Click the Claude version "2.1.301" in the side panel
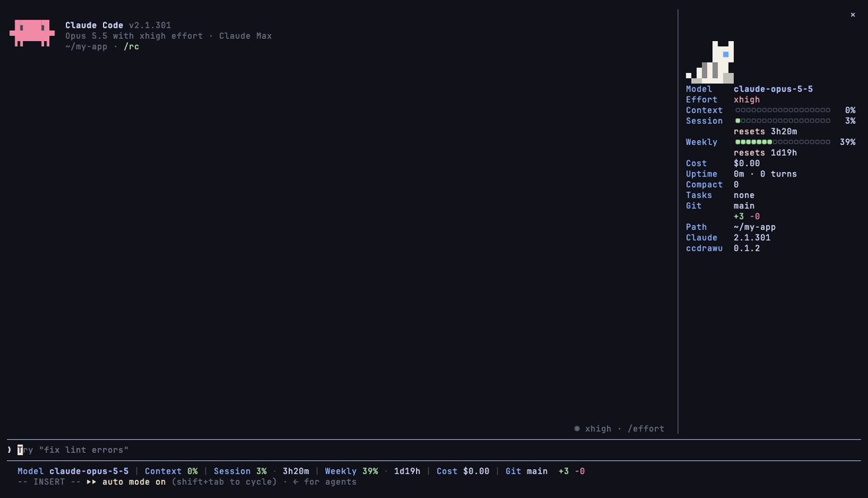The width and height of the screenshot is (868, 498). pyautogui.click(x=752, y=237)
